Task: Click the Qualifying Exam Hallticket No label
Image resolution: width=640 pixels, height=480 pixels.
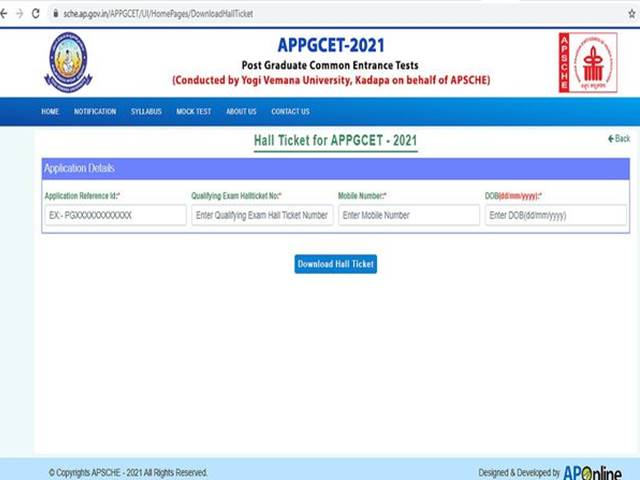Action: [236, 196]
